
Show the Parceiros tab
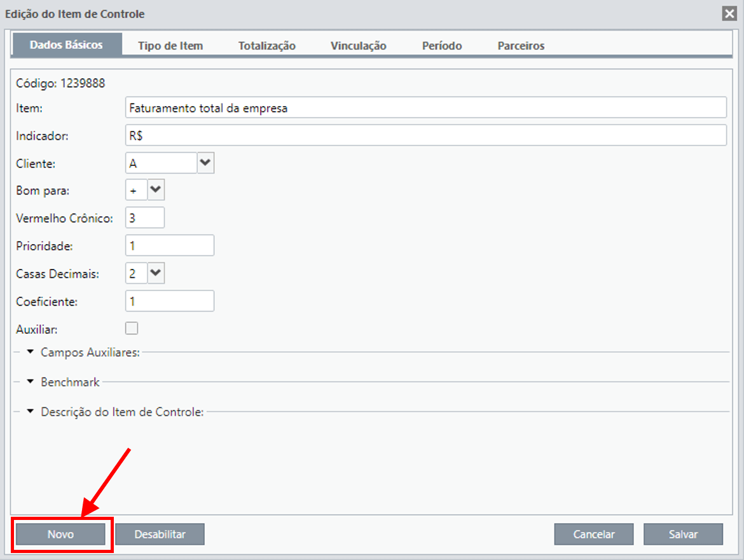point(521,46)
